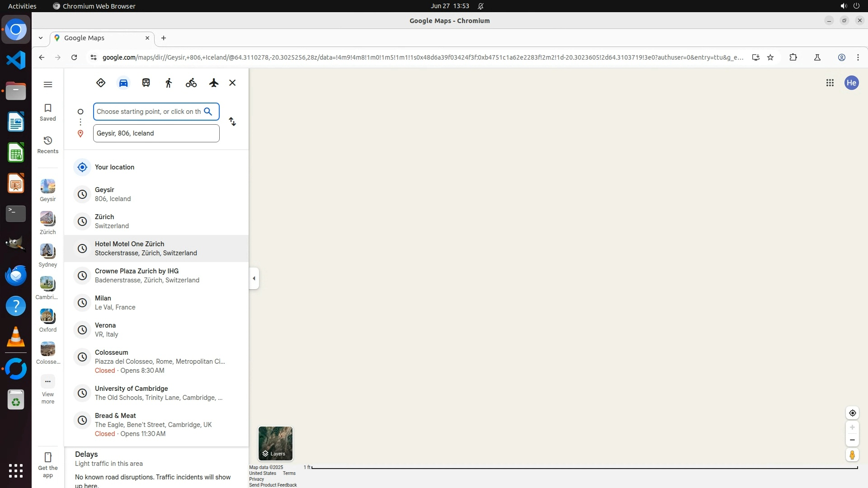868x488 pixels.
Task: Open the Google apps grid
Action: 830,83
